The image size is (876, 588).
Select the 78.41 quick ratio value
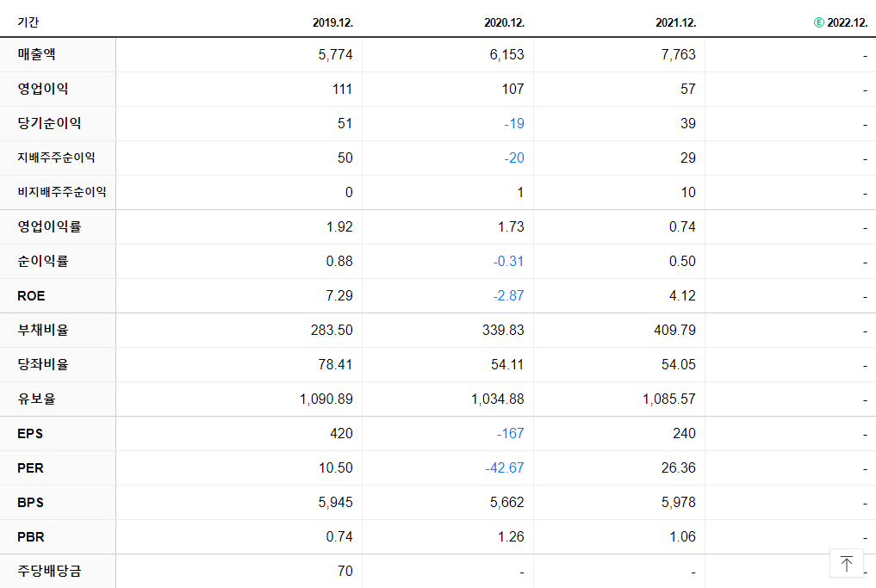[x=335, y=365]
